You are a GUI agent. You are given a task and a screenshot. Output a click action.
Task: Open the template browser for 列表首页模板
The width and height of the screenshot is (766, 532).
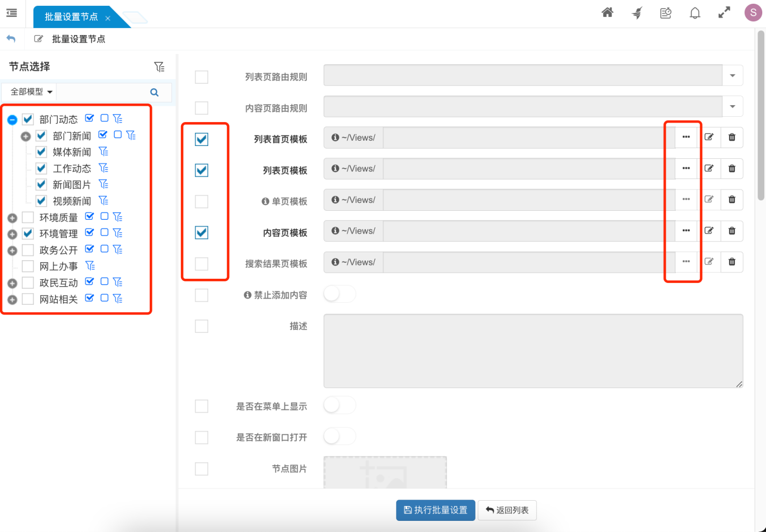click(685, 137)
